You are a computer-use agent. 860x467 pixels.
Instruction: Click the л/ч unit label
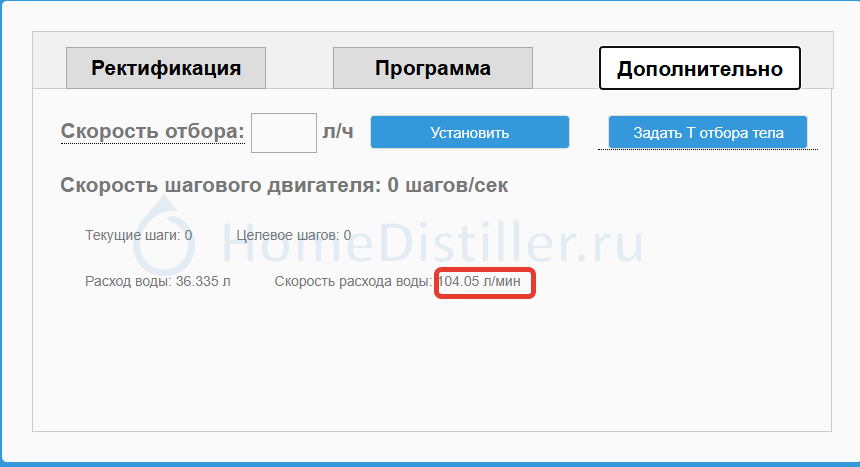click(338, 132)
